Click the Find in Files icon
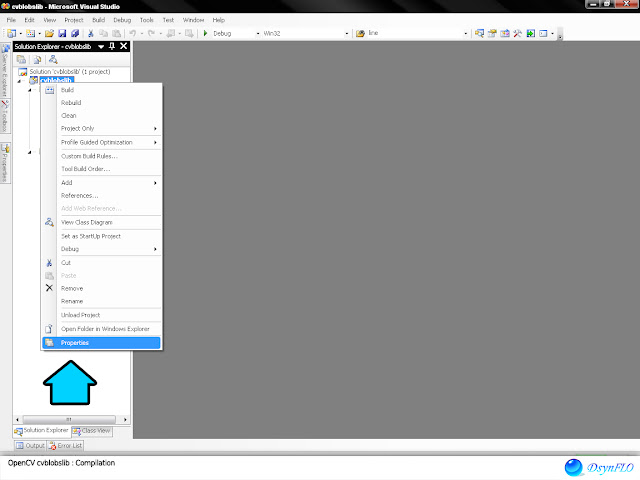This screenshot has height=480, width=640. [360, 33]
